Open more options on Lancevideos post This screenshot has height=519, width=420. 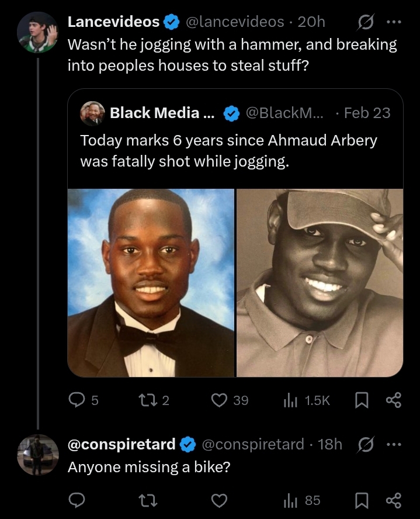394,22
